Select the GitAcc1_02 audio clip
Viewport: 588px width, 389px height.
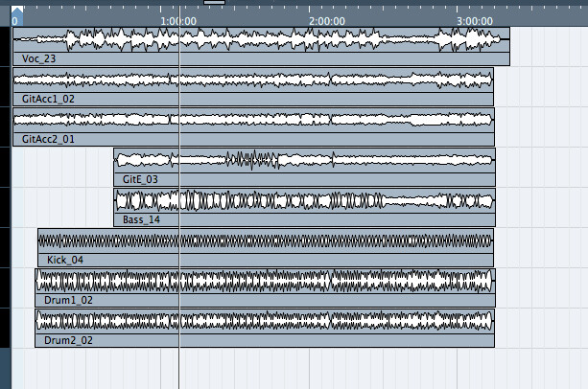point(253,86)
